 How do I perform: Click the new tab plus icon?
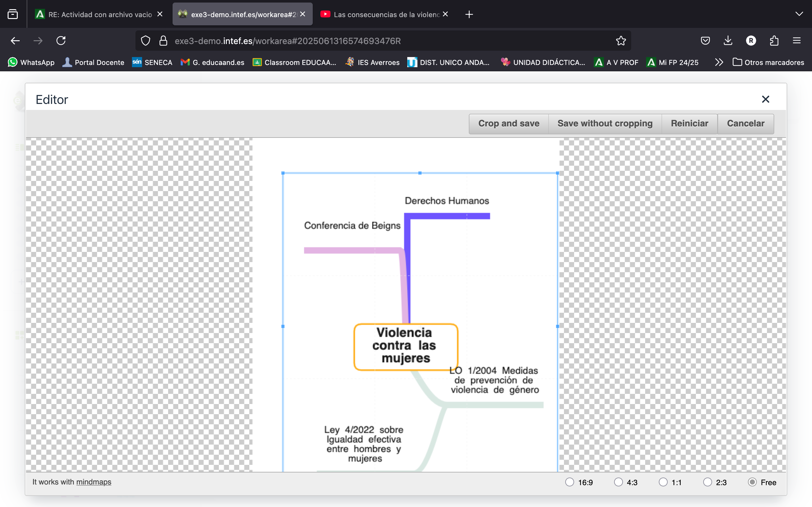pyautogui.click(x=469, y=15)
